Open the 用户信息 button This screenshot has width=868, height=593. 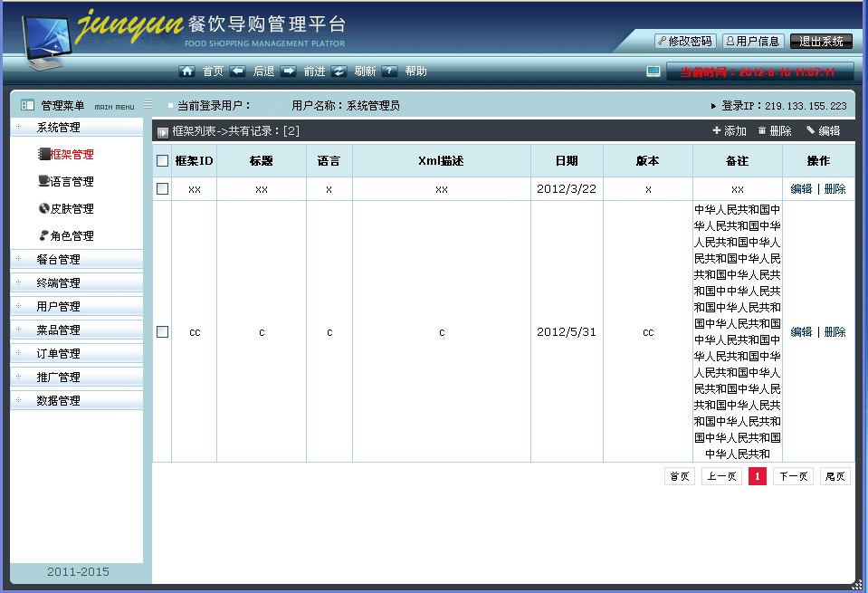pos(753,41)
